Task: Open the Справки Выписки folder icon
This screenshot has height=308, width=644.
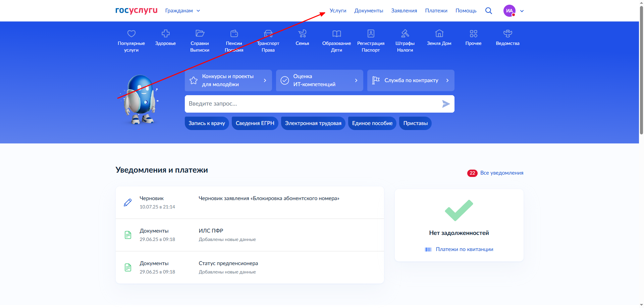Action: click(200, 34)
